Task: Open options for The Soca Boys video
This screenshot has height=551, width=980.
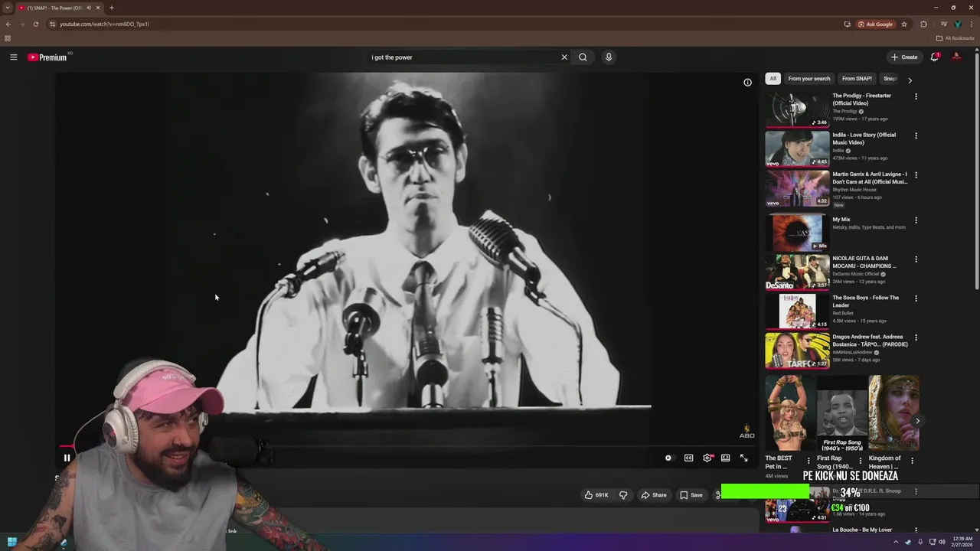Action: pyautogui.click(x=916, y=298)
